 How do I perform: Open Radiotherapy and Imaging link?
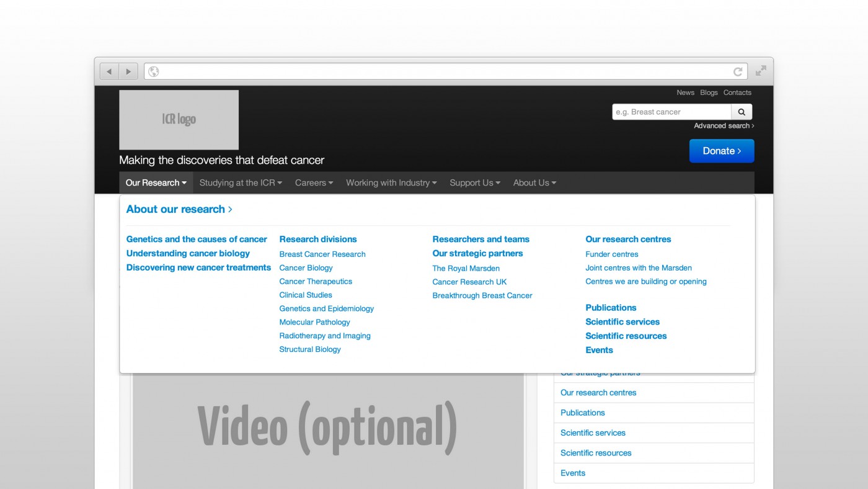pos(325,336)
